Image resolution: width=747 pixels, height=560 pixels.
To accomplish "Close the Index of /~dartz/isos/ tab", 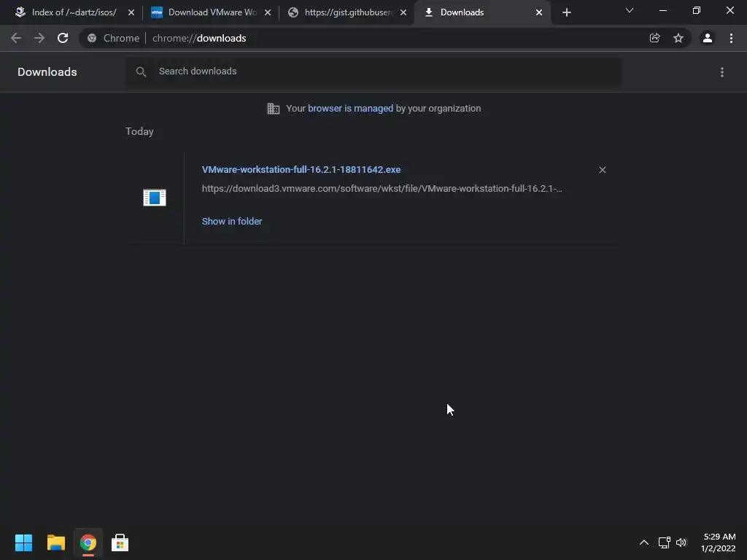I will tap(131, 12).
